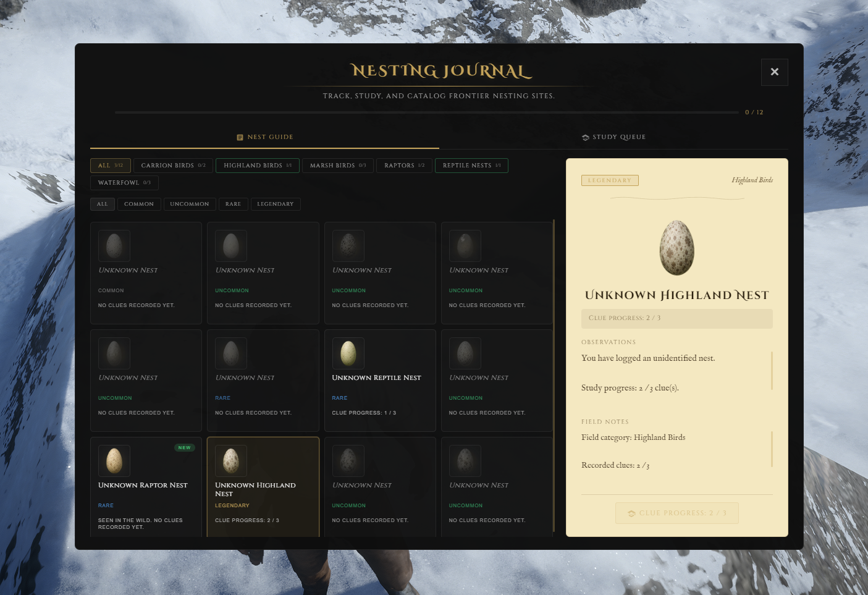
Task: Click the italic Highland Birds label
Action: coord(752,180)
